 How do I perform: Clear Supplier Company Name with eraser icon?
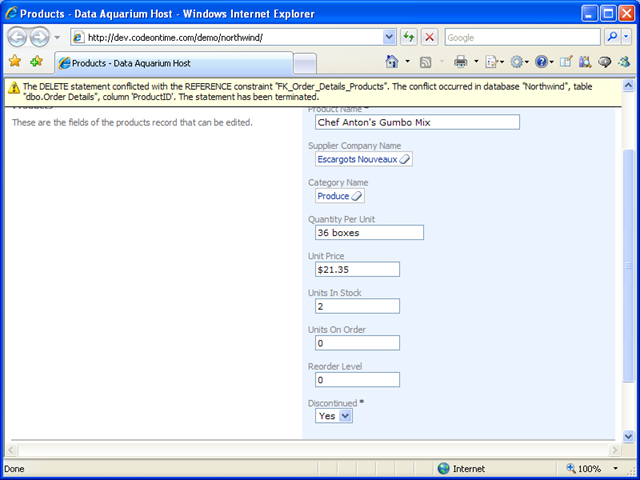pos(404,159)
